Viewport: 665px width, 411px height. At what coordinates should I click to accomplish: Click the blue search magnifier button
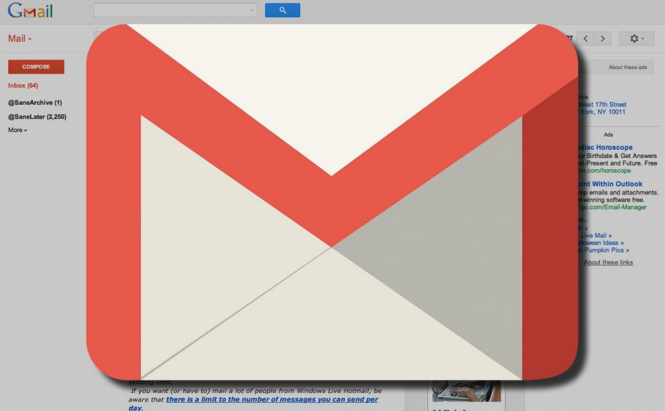click(282, 10)
